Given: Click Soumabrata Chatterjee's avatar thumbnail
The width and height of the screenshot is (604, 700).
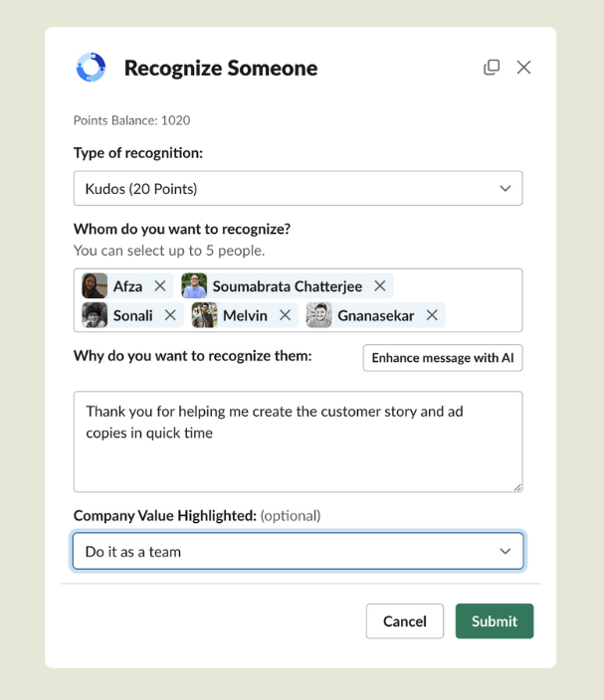Looking at the screenshot, I should [x=194, y=286].
